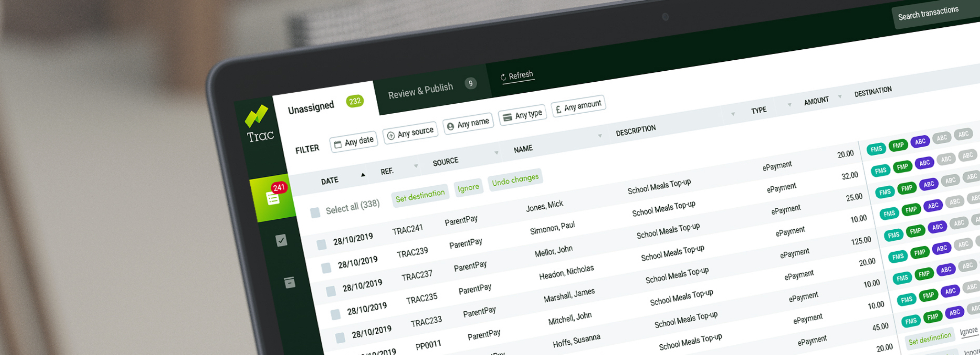Viewport: 980px width, 355px height.
Task: Open the Any source filter
Action: coord(410,133)
